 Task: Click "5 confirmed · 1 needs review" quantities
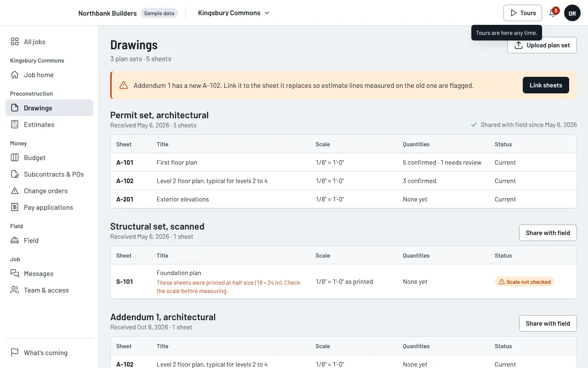[442, 162]
